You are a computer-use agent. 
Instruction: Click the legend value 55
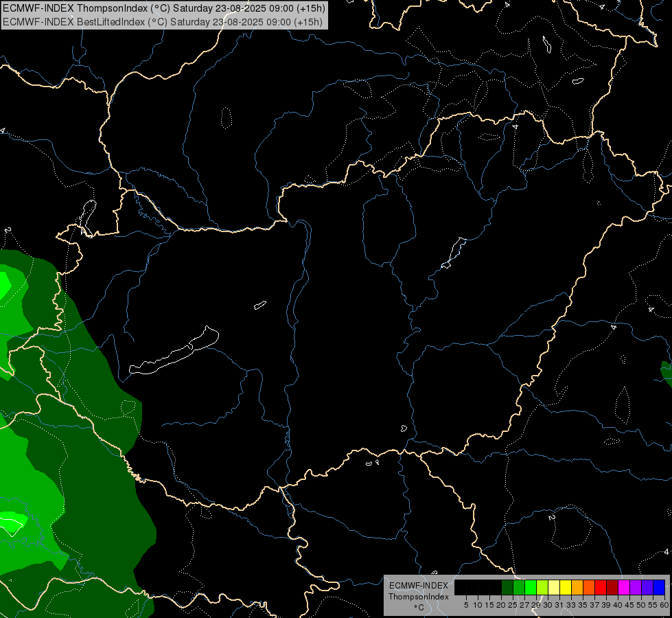pyautogui.click(x=653, y=605)
